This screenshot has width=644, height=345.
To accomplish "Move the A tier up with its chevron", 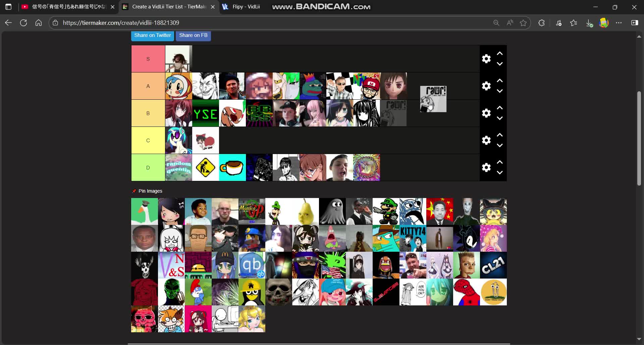I will tap(500, 81).
